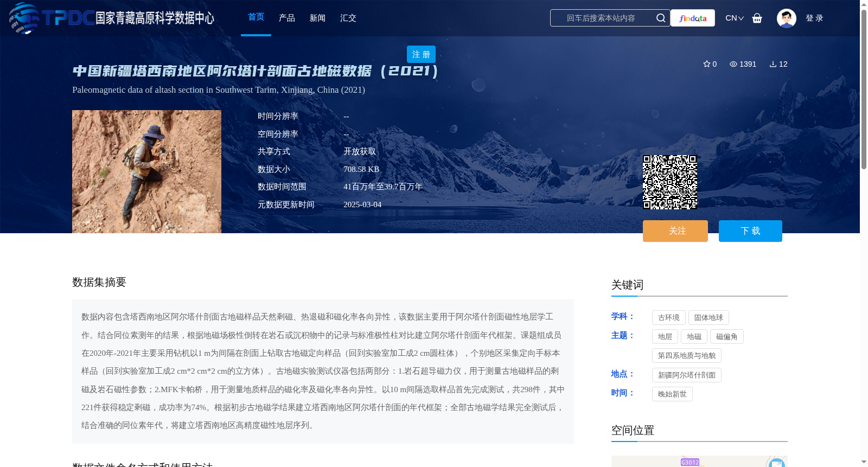Viewport: 868px width, 467px height.
Task: Click the download count icon showing 12
Action: [x=778, y=64]
